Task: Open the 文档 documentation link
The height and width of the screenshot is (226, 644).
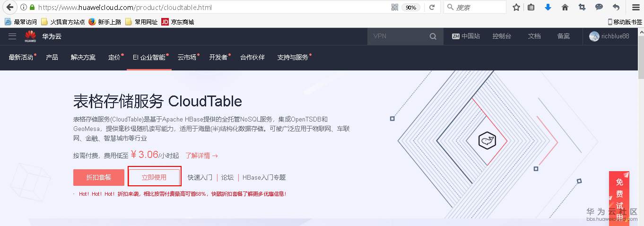Action: 534,36
